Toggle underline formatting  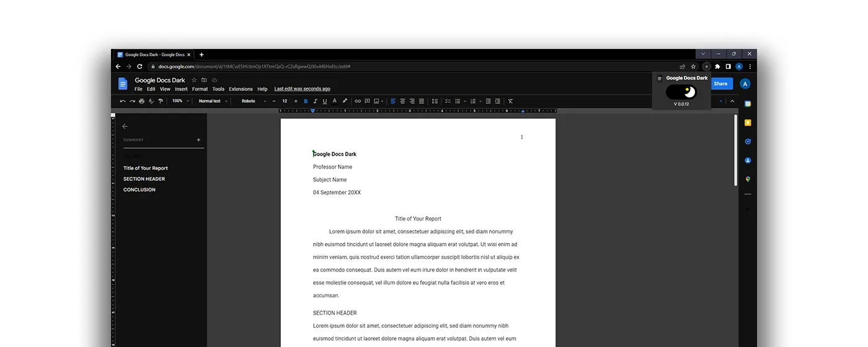325,101
